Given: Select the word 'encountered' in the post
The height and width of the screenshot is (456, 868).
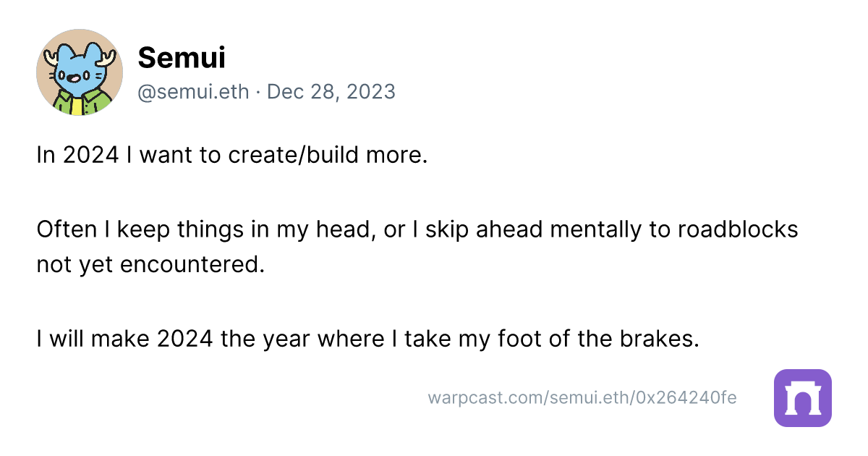Looking at the screenshot, I should coord(189,265).
